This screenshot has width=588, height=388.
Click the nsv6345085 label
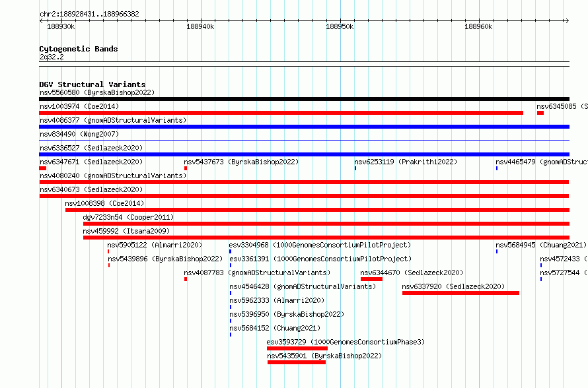(562, 106)
